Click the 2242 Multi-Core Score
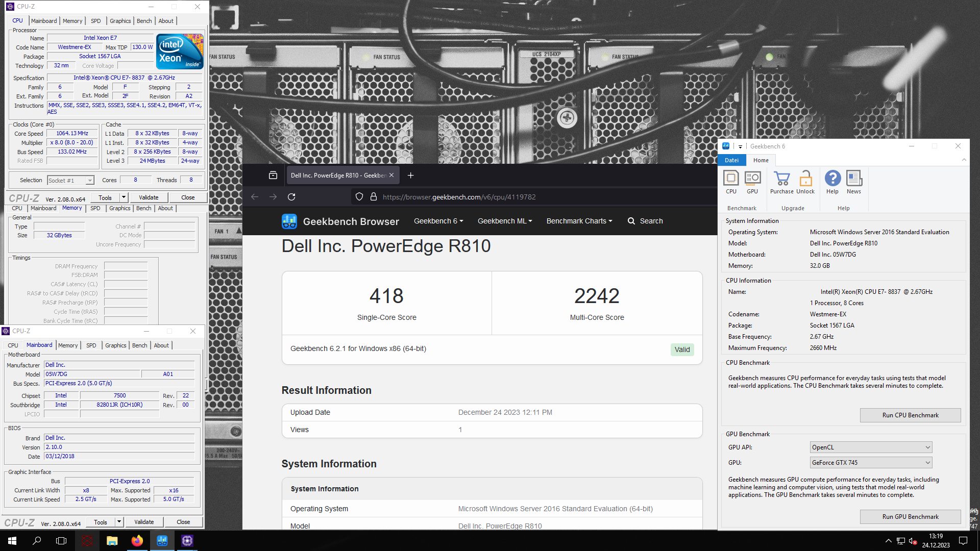The width and height of the screenshot is (980, 551). pyautogui.click(x=597, y=296)
